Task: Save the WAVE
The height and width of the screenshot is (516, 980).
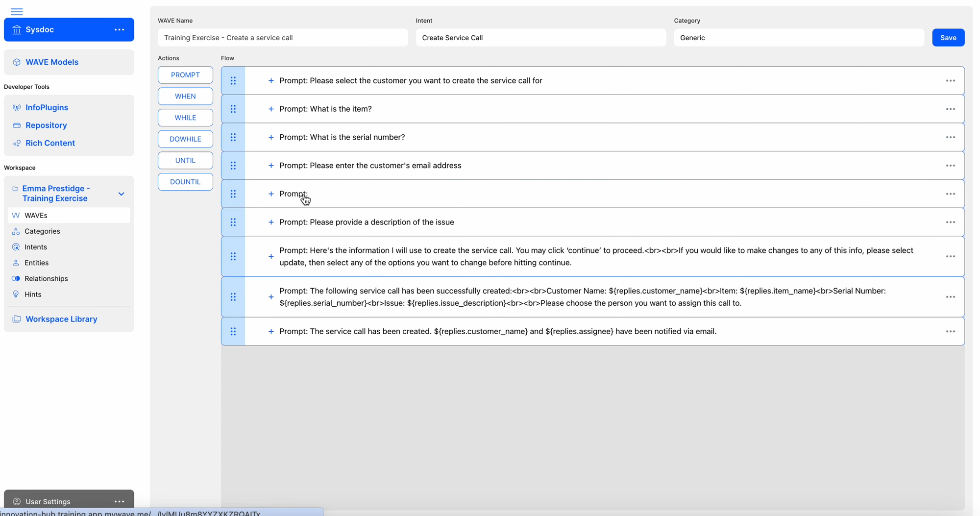Action: coord(948,38)
